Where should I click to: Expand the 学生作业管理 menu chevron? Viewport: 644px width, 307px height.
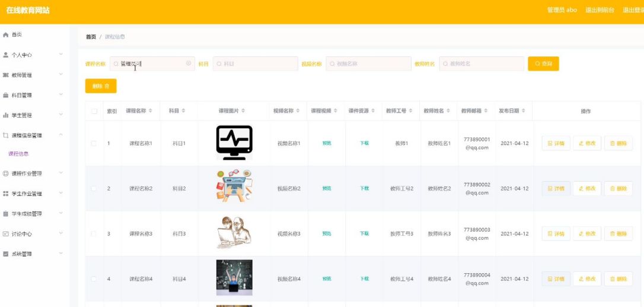click(x=61, y=193)
